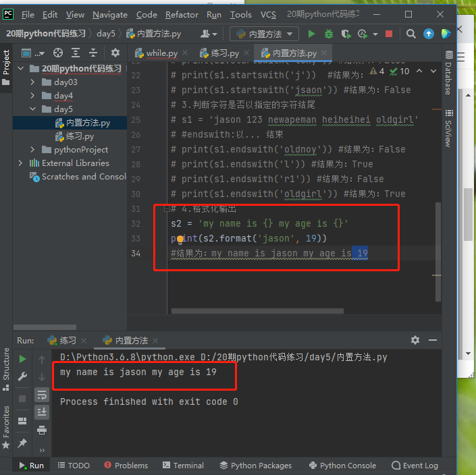
Task: Open the Problems tool window
Action: tap(126, 466)
